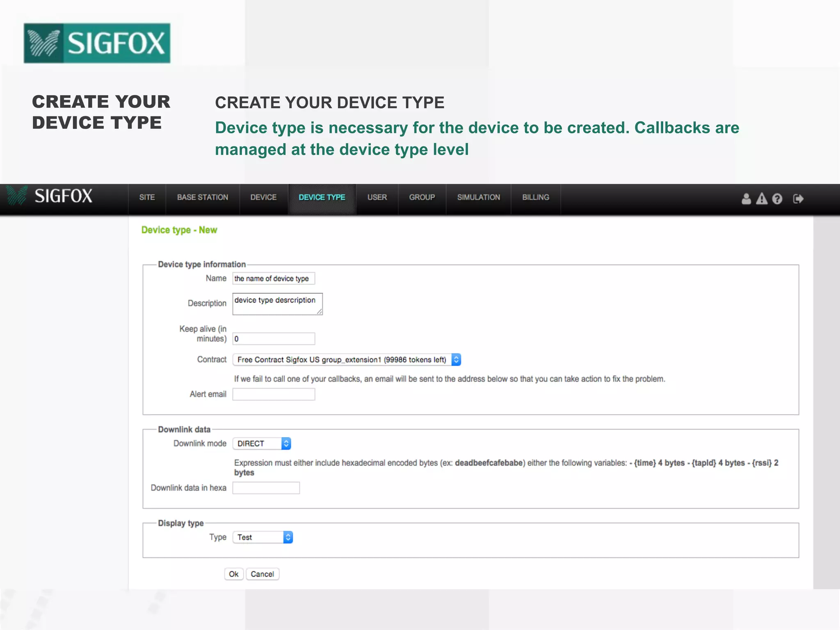Open the Display type Test dropdown

coord(262,537)
